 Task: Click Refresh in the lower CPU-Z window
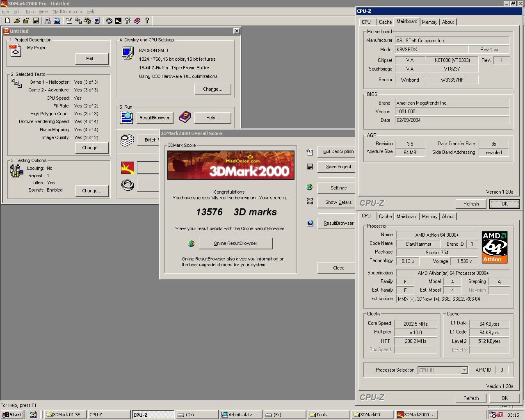(471, 398)
